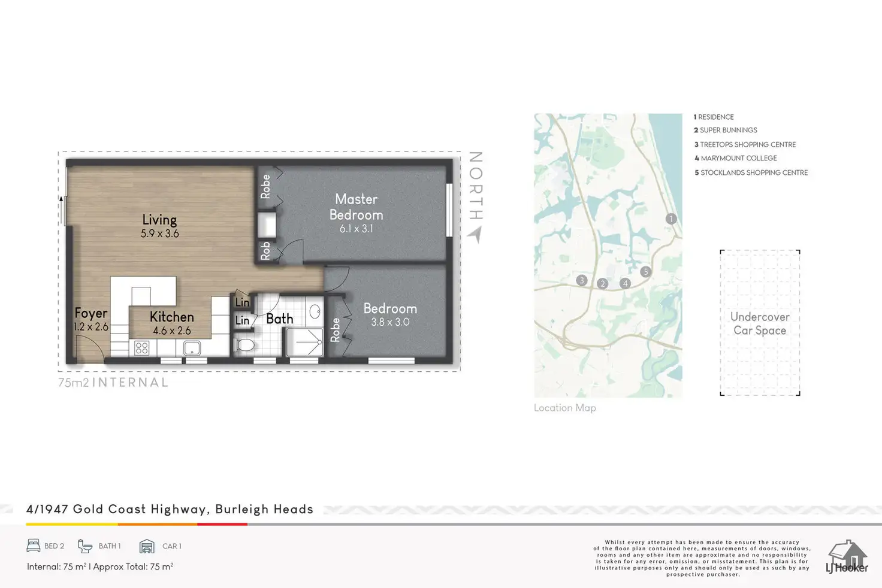Click the North compass arrow

475,234
